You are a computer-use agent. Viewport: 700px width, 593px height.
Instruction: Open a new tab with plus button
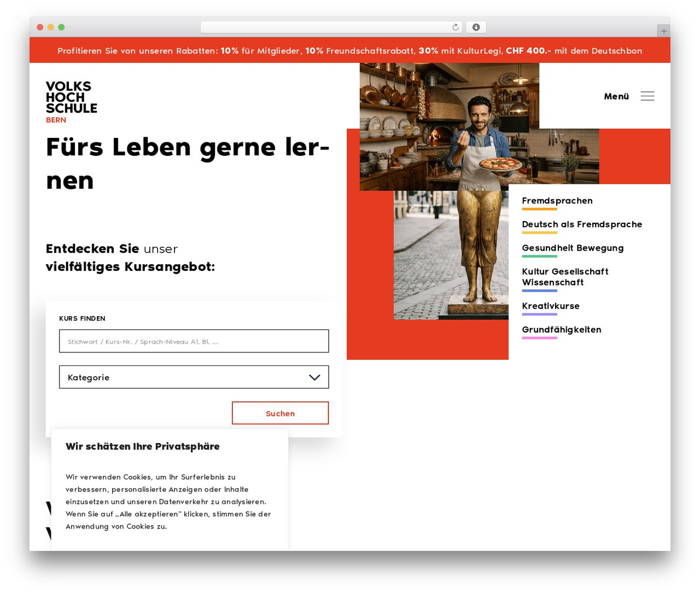tap(663, 31)
